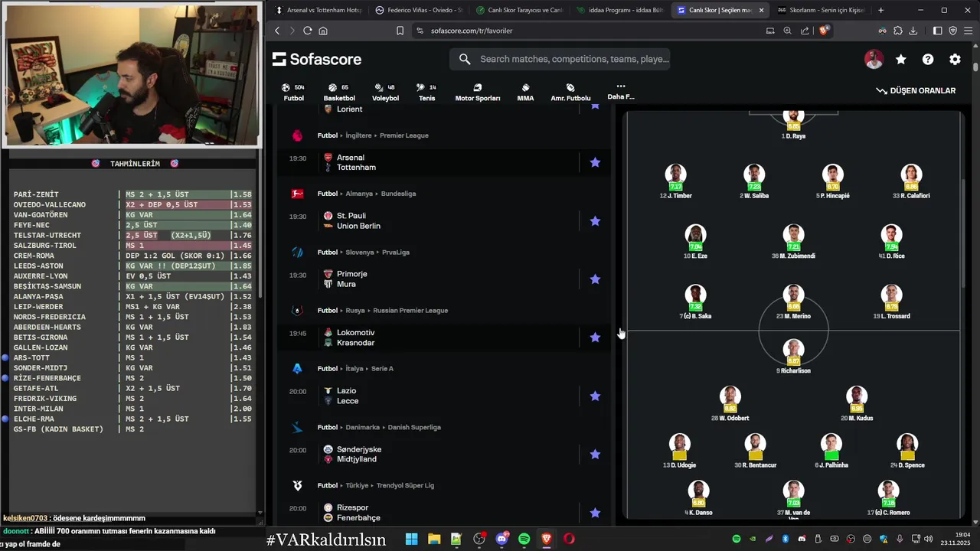
Task: Focus the Search matches, competitions field
Action: (x=560, y=59)
